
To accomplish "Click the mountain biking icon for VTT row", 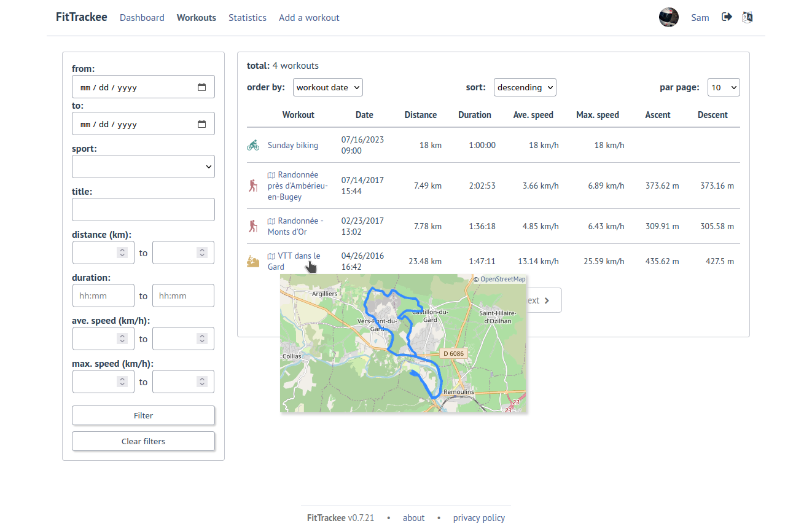I will tap(253, 261).
